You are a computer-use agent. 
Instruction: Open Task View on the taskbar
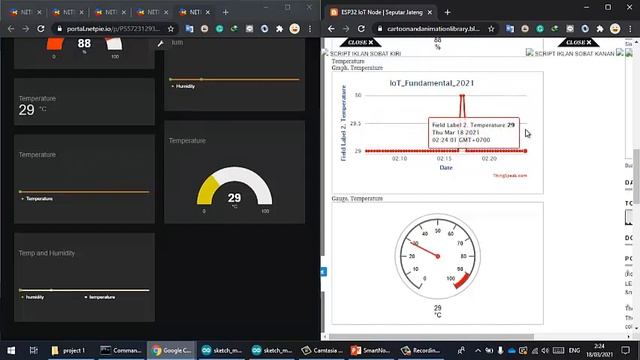33,351
